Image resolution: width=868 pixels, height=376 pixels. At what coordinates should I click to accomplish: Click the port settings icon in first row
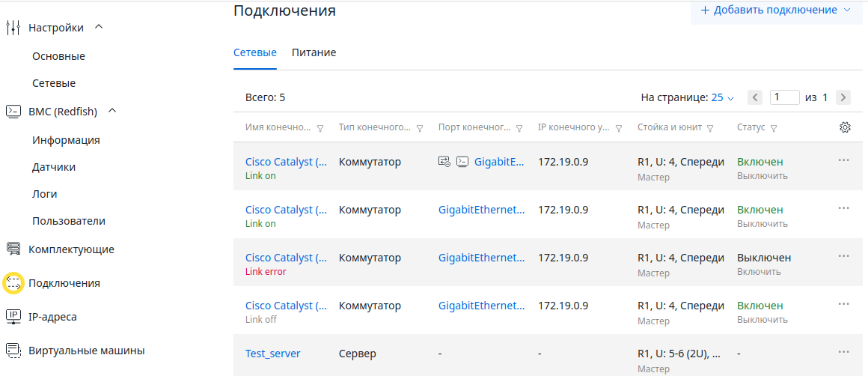(444, 162)
